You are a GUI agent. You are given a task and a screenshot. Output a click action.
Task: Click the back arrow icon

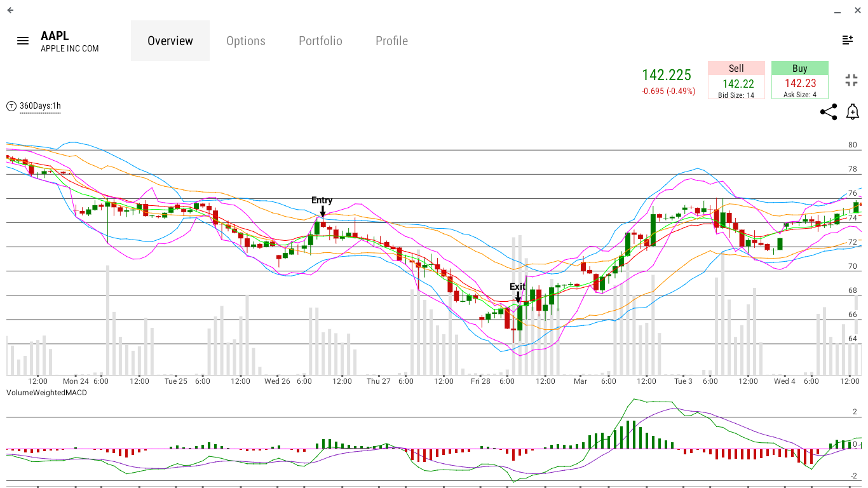click(10, 10)
